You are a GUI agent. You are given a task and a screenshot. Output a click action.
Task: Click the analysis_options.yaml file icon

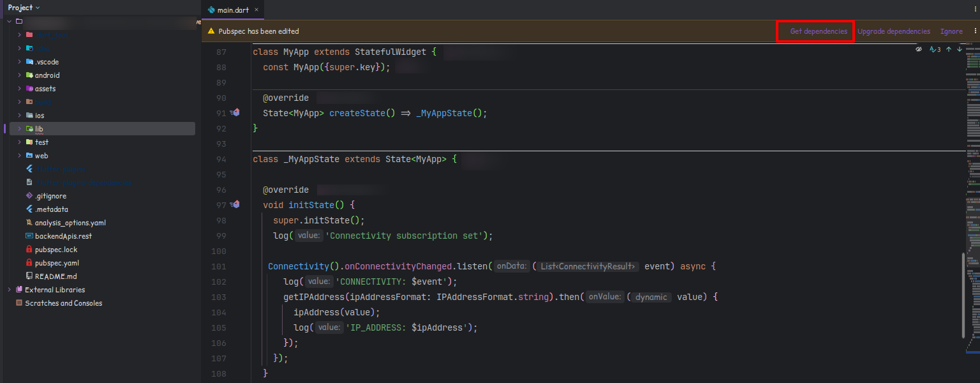[x=29, y=223]
